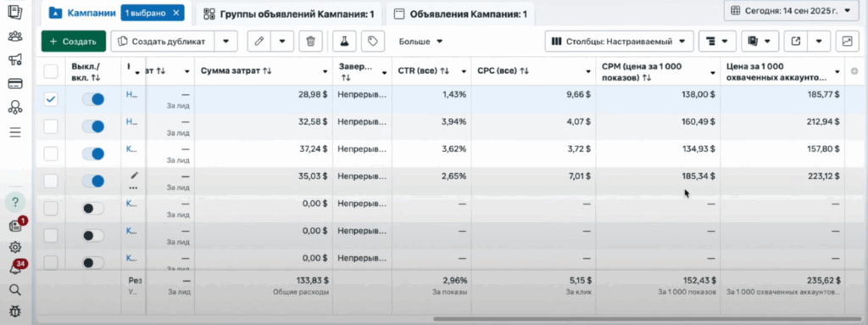The image size is (868, 325).
Task: Expand the arrow next to the edit pencil
Action: (x=282, y=41)
